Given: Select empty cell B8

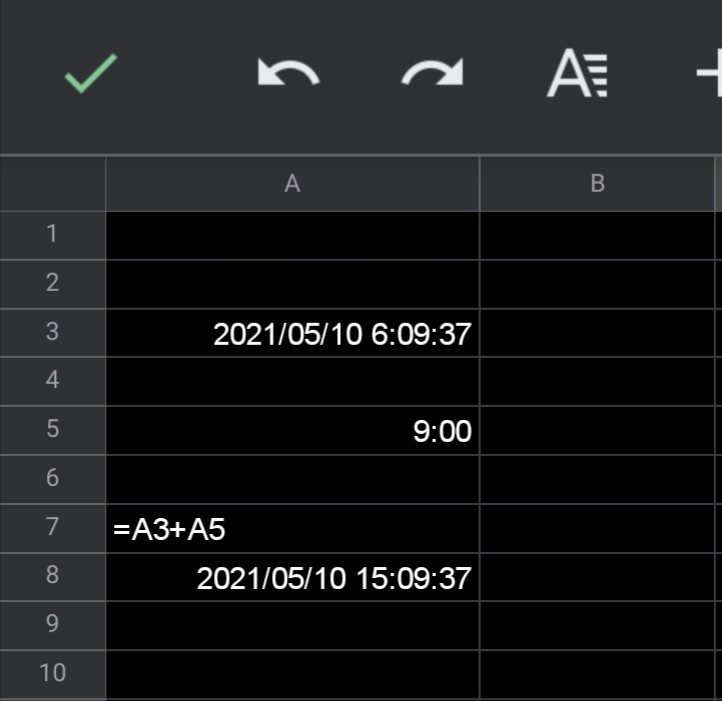Looking at the screenshot, I should [598, 577].
